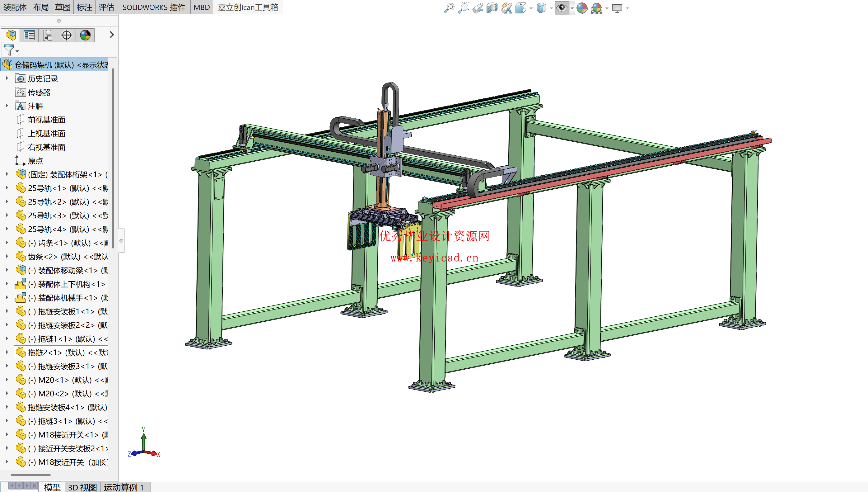Open View Settings dropdown arrow

[x=627, y=8]
